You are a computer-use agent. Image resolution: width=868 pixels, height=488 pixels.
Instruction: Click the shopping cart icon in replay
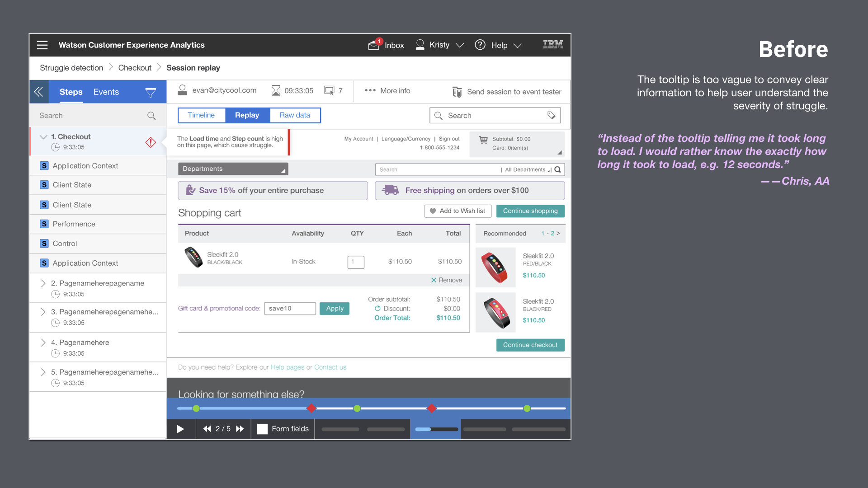483,140
